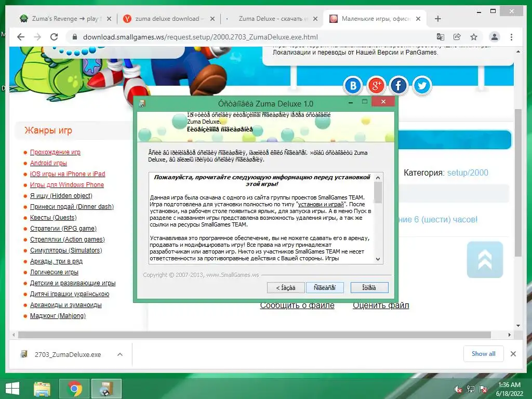Open Сообщить о файле link
The image size is (532, 399).
point(297,305)
